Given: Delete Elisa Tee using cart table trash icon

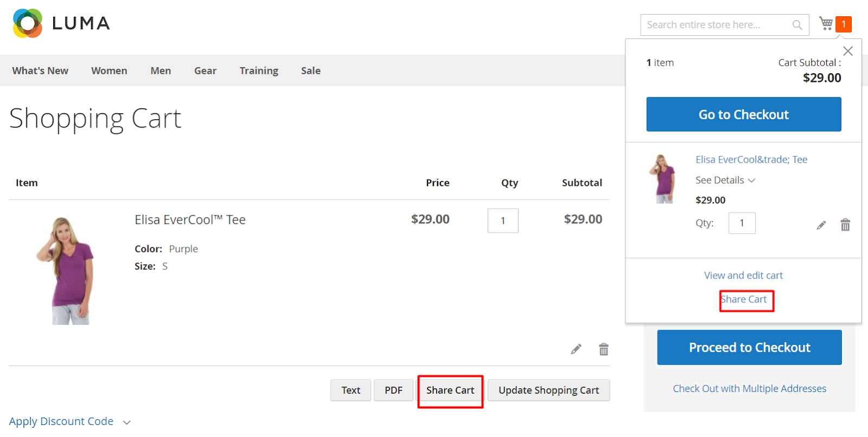Looking at the screenshot, I should pyautogui.click(x=603, y=349).
